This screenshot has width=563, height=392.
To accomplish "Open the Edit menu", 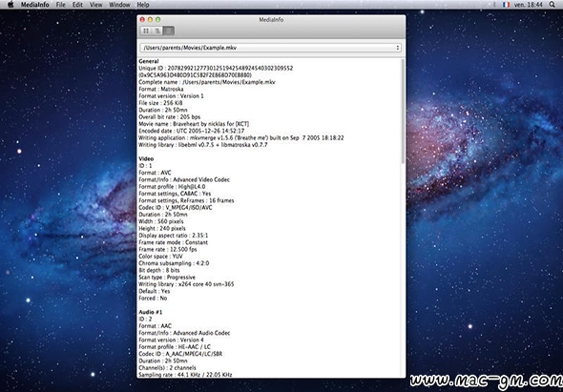I will 77,5.
